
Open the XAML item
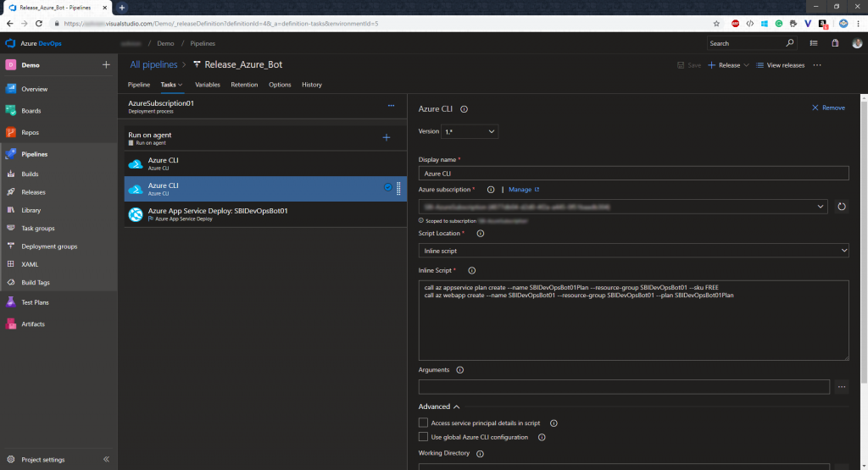pos(30,264)
